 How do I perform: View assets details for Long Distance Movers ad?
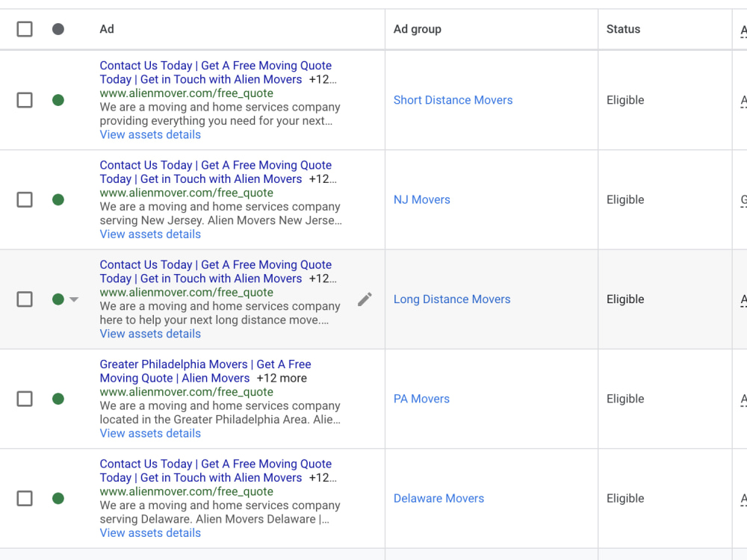[x=150, y=334]
